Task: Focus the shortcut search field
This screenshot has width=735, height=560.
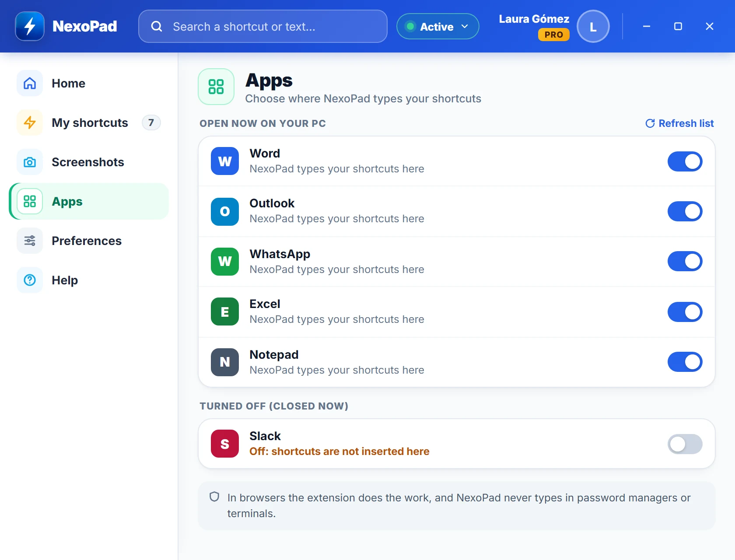Action: pos(262,26)
